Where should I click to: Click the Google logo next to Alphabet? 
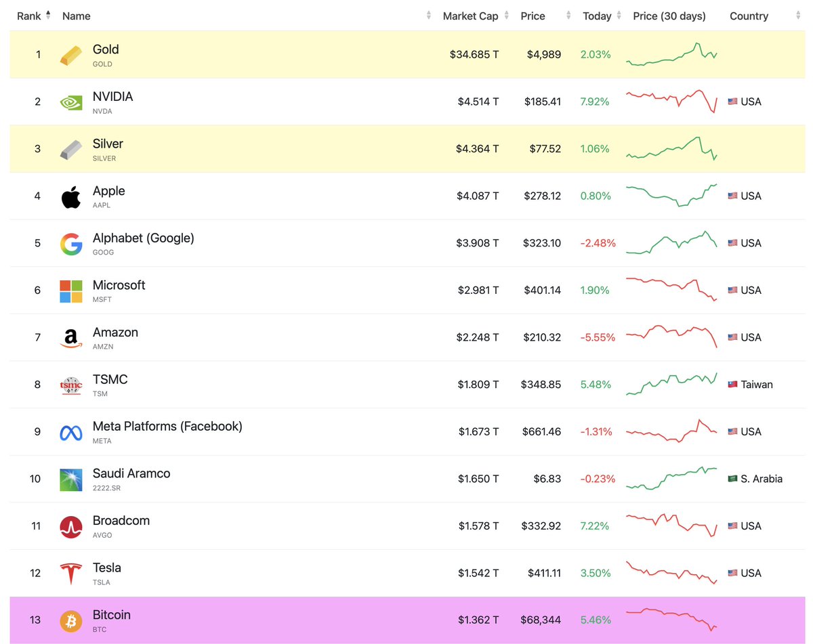coord(70,242)
